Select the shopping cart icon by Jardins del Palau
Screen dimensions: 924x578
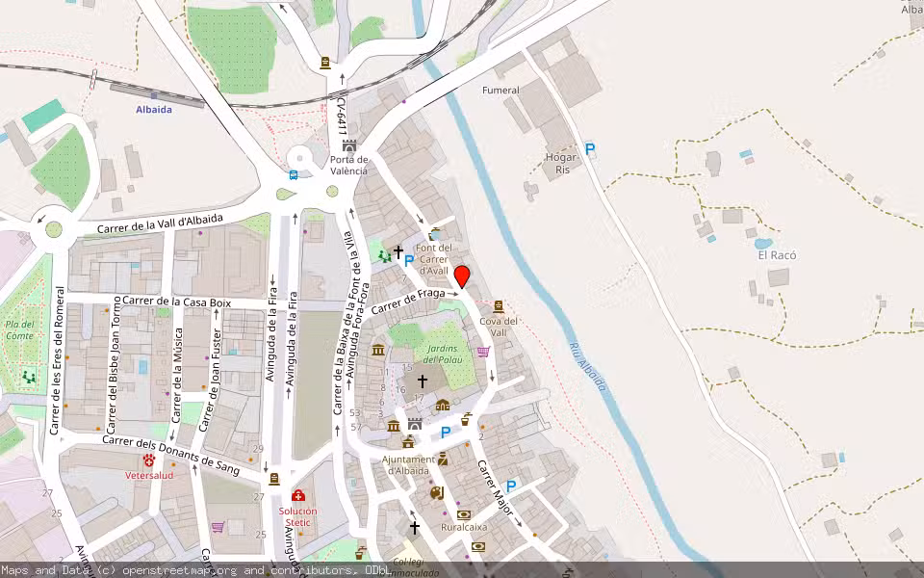(x=483, y=352)
